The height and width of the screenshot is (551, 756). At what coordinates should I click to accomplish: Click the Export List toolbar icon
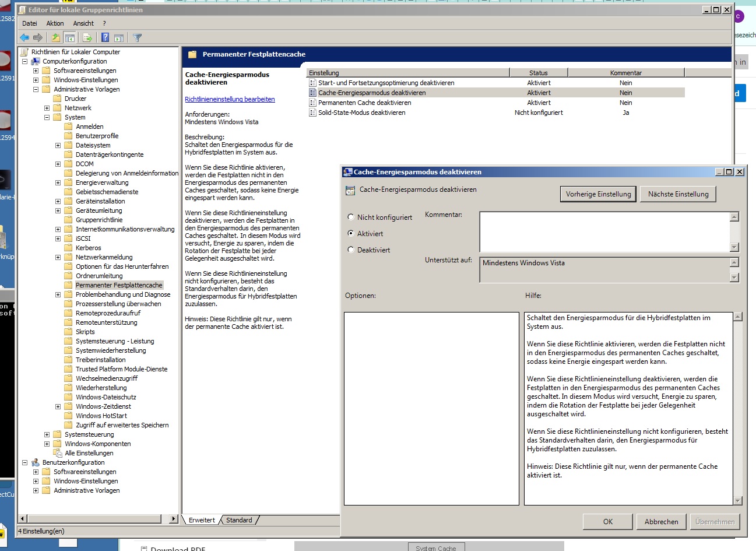[x=87, y=38]
